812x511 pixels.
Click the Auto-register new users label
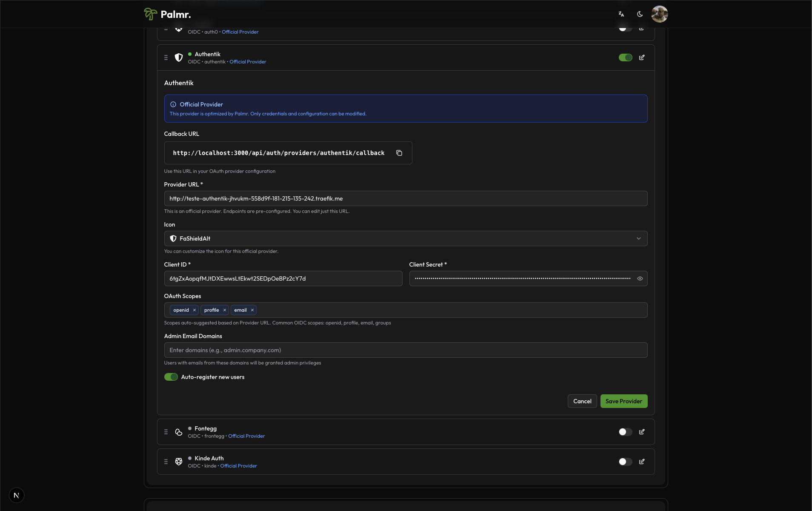213,377
